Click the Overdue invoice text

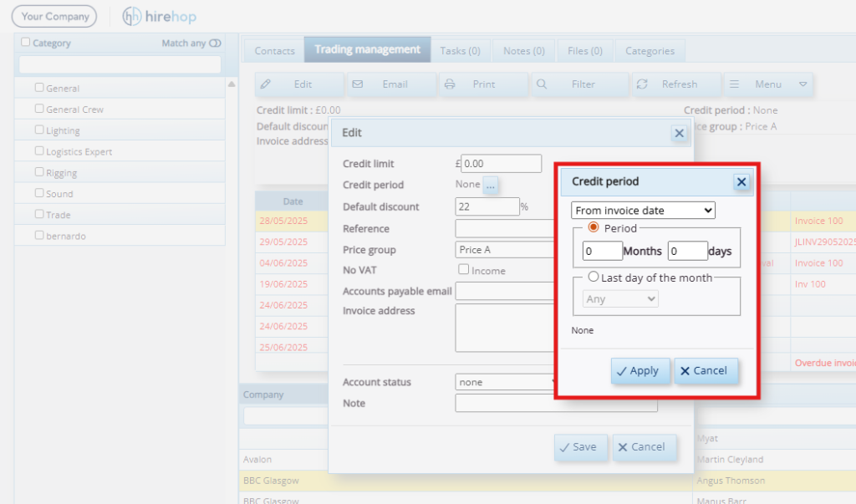pos(825,363)
